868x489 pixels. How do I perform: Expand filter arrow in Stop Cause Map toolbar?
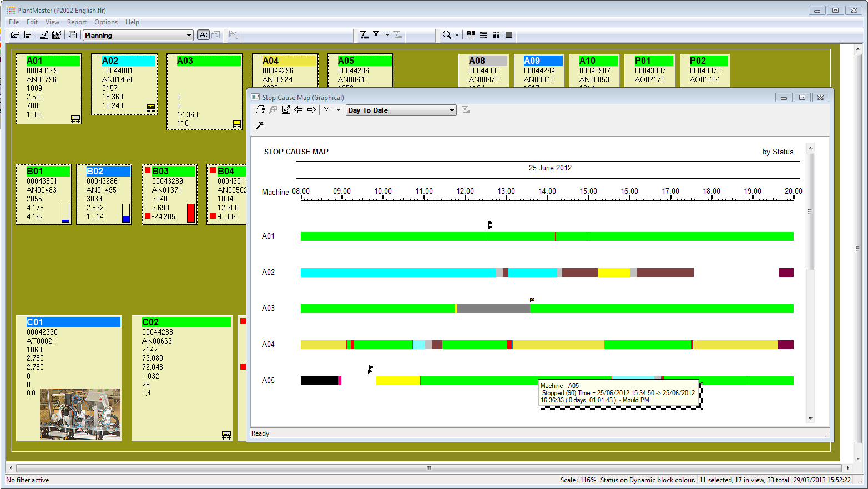(338, 110)
